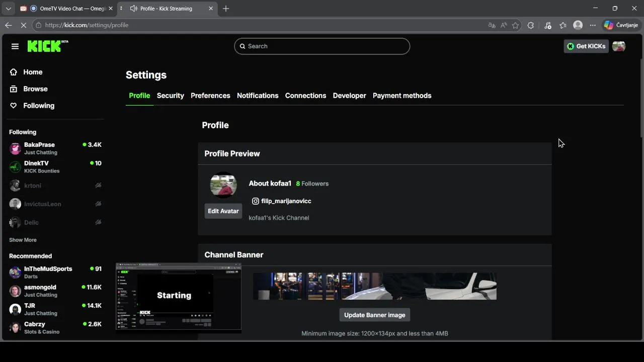This screenshot has height=362, width=644.
Task: Click the channel banner image preview
Action: pyautogui.click(x=374, y=286)
